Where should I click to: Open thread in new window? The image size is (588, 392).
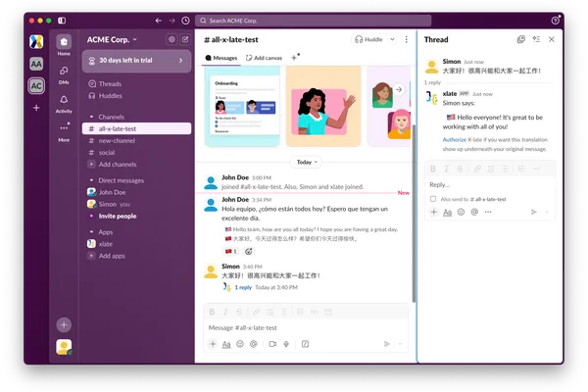tap(520, 39)
